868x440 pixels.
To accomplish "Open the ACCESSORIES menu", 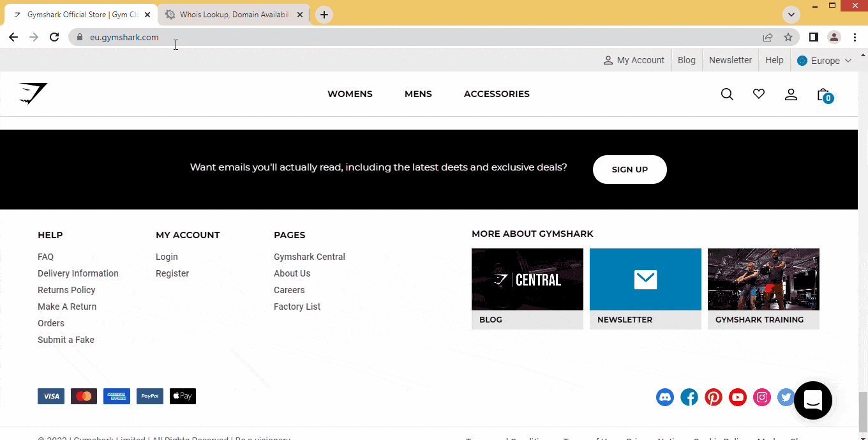I will tap(497, 94).
